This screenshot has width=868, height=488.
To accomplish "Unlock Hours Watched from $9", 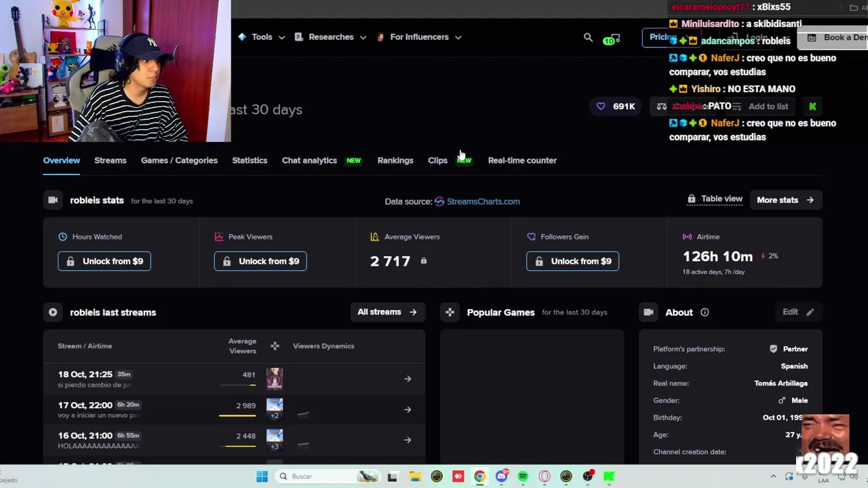I will (104, 261).
